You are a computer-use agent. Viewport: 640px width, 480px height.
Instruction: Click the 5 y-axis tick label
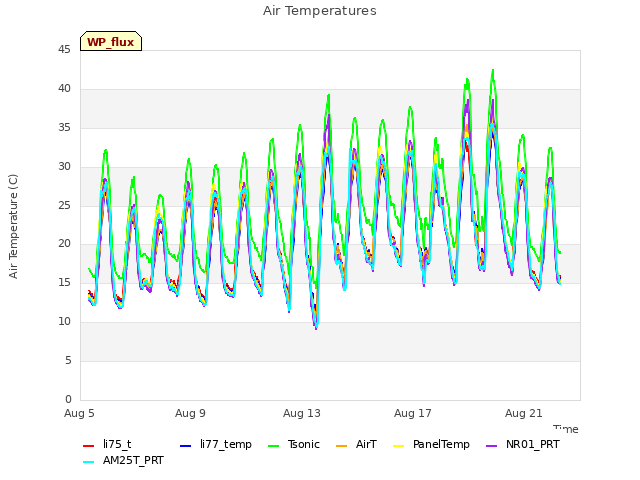[x=68, y=360]
